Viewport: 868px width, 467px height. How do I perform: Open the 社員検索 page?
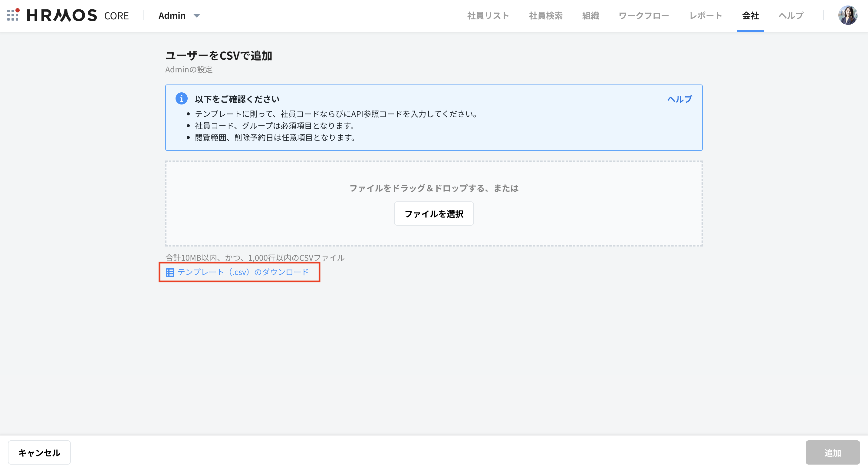pos(545,15)
